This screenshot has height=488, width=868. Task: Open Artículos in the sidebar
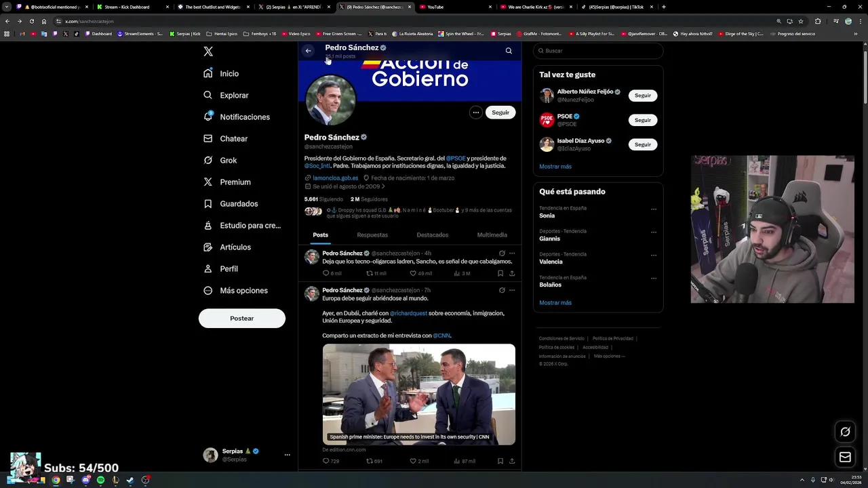pos(227,247)
